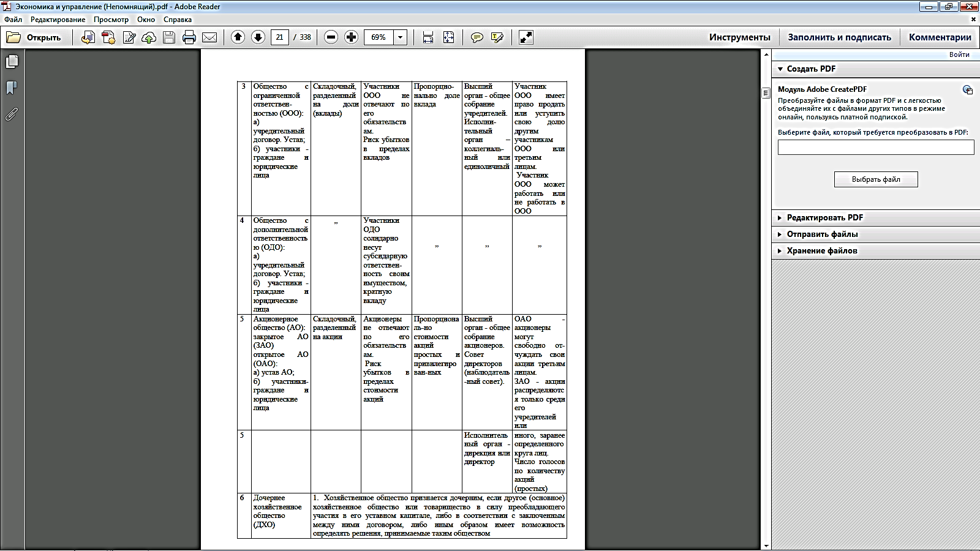Switch to read mode with arrows icon
Screen dimensions: 980x551
[526, 37]
